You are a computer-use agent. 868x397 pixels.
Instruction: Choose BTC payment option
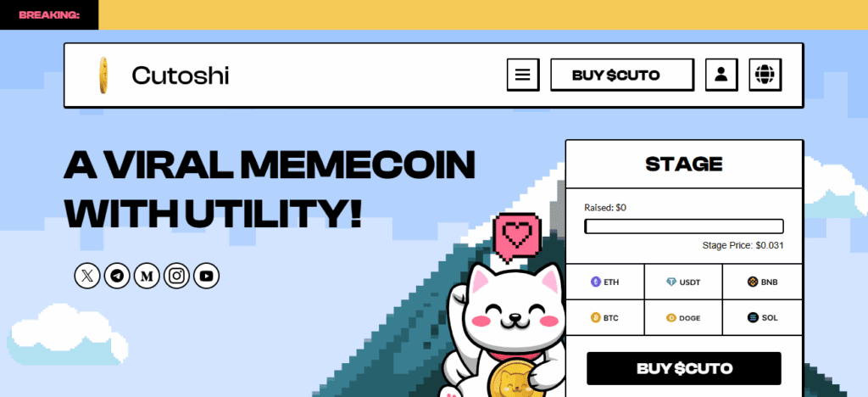point(605,318)
